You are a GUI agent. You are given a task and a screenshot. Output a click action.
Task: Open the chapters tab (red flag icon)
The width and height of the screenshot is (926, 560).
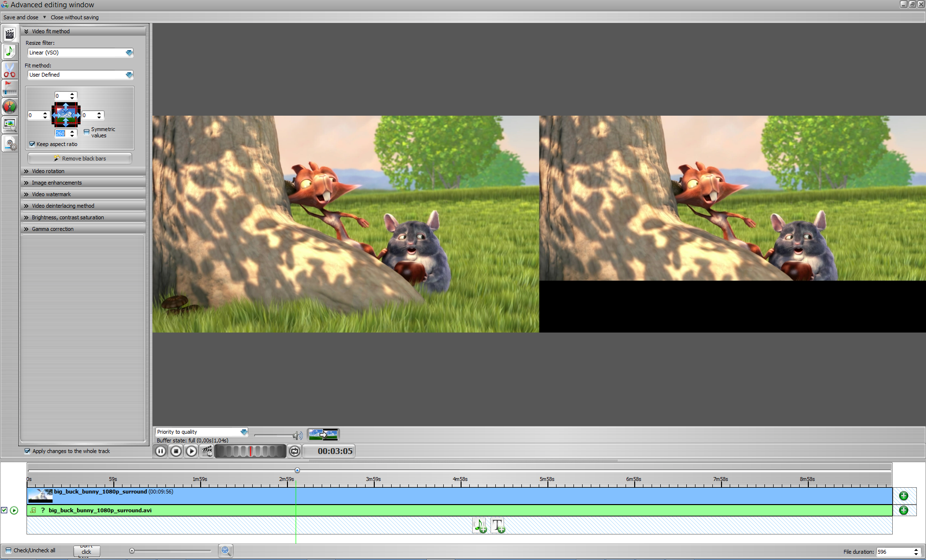click(10, 88)
